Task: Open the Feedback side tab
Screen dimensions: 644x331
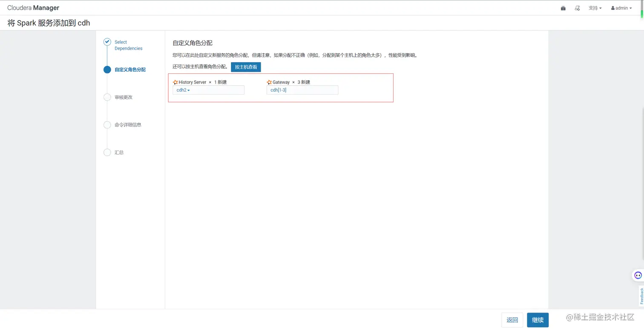Action: pos(641,296)
